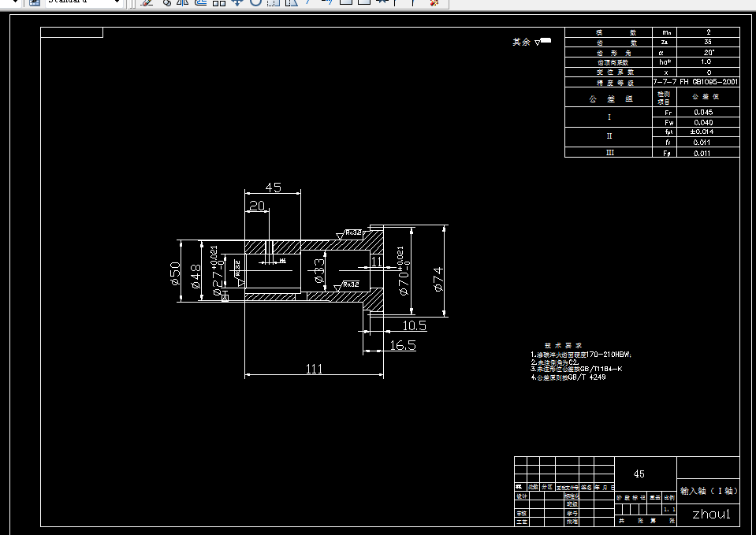Click the ha* value 1.0

708,62
